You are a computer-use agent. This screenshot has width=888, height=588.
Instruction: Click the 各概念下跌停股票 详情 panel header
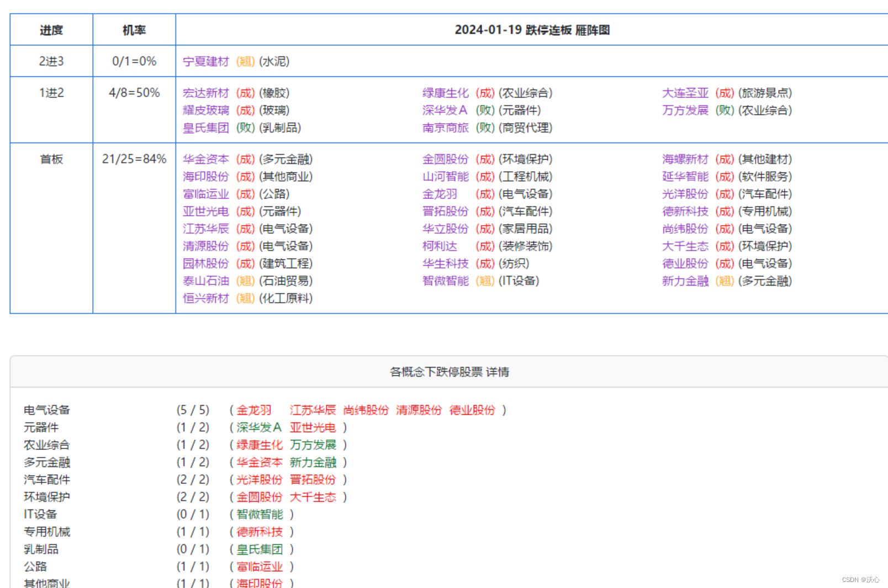click(449, 372)
